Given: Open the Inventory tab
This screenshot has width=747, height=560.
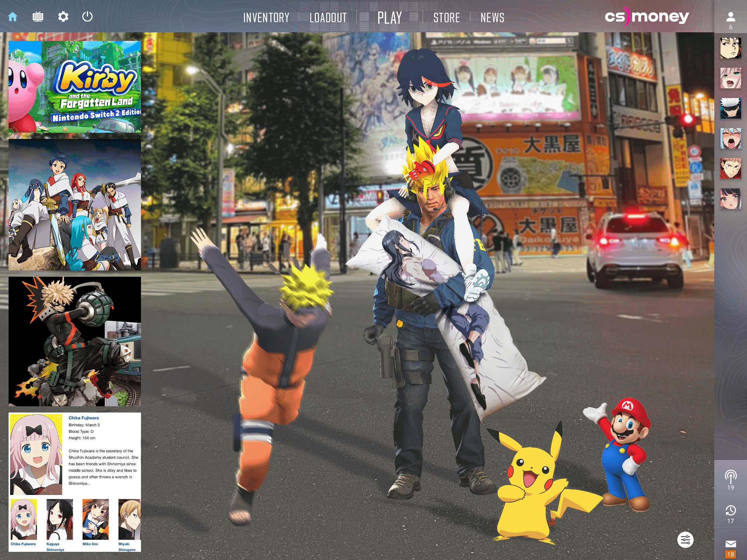Looking at the screenshot, I should (266, 18).
